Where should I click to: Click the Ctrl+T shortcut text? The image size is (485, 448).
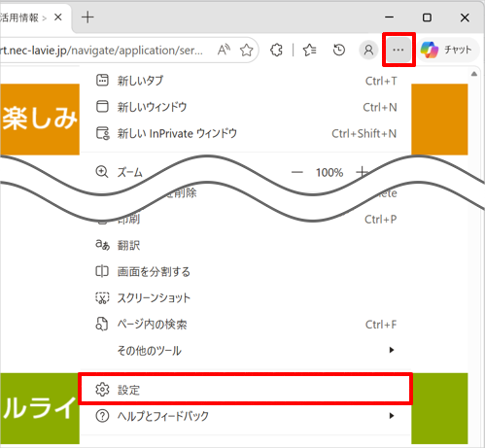[381, 81]
